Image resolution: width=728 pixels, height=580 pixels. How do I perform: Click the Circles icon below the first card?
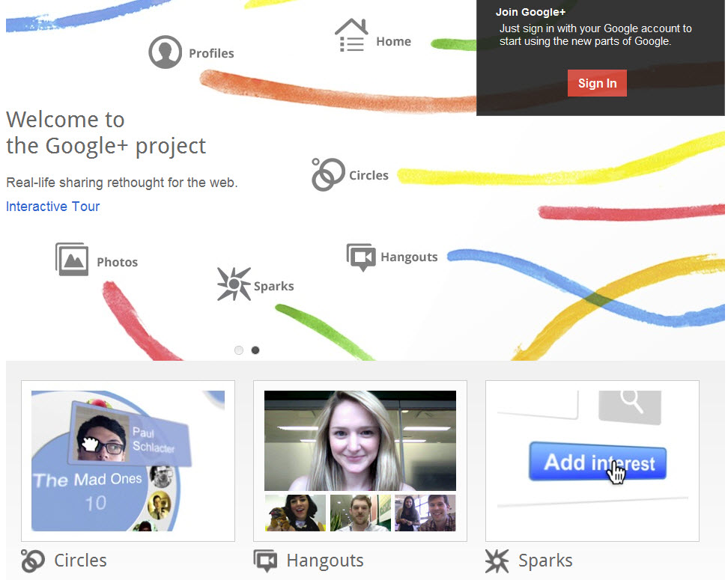pyautogui.click(x=33, y=561)
